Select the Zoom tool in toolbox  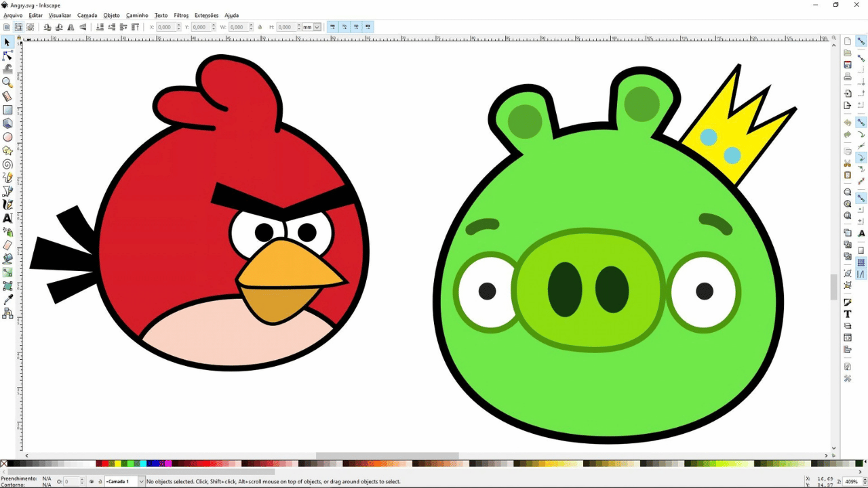tap(7, 83)
